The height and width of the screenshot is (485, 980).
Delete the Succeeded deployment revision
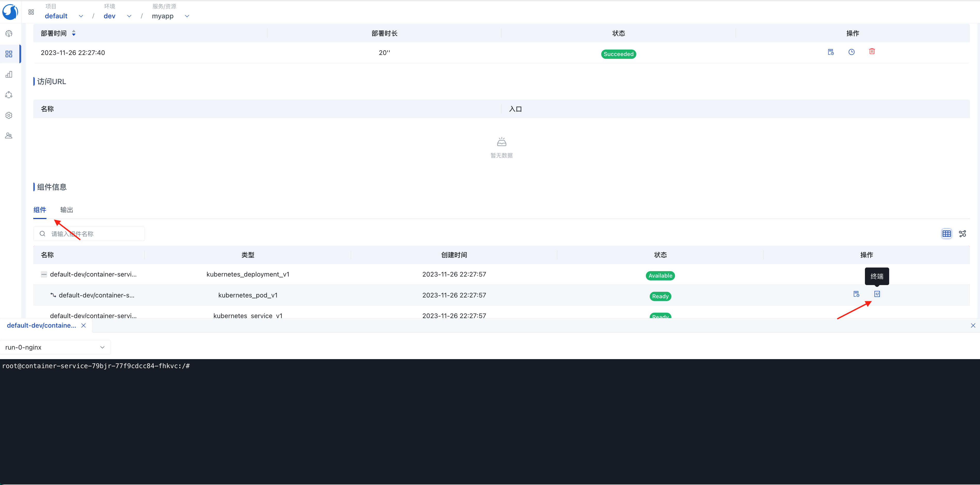point(872,51)
